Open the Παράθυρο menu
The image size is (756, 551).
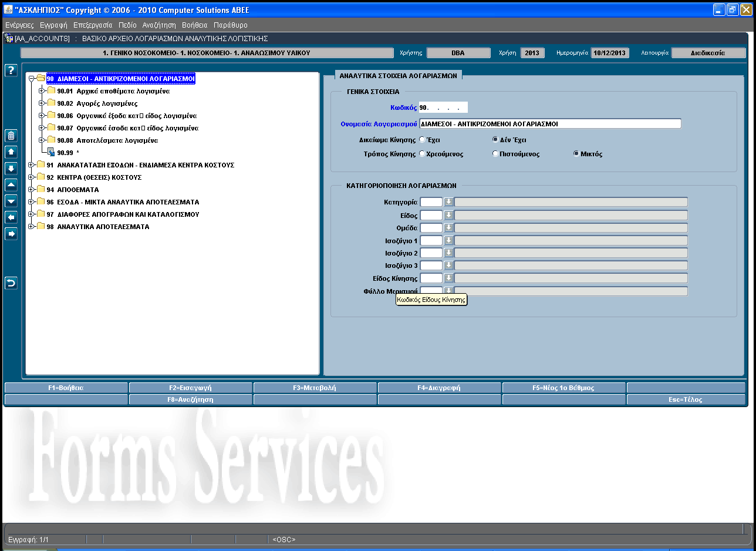[231, 25]
